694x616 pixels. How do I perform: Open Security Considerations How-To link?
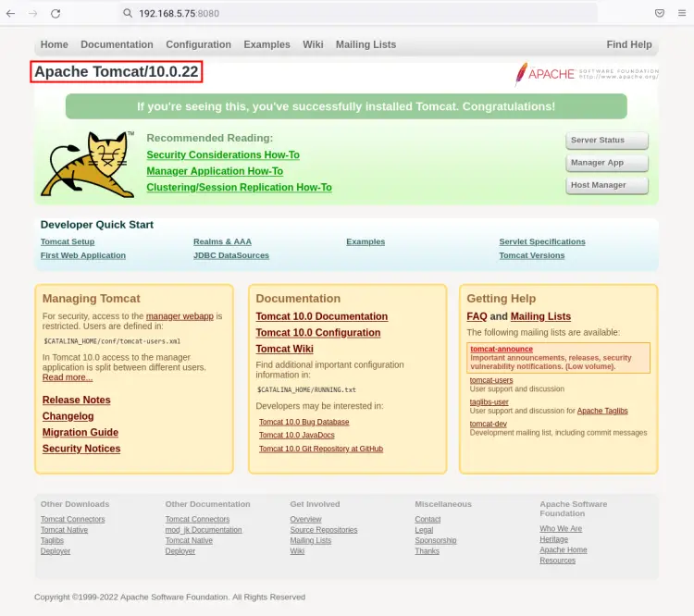223,154
